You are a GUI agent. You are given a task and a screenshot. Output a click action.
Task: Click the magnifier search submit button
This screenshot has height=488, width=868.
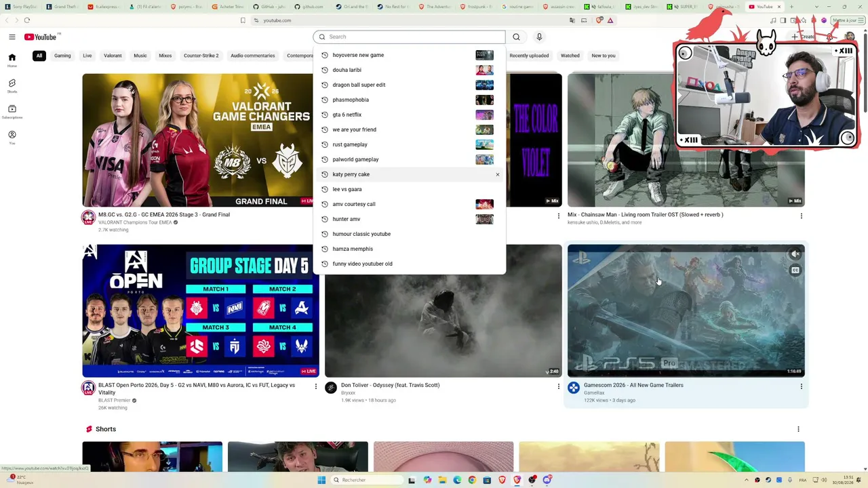click(516, 37)
